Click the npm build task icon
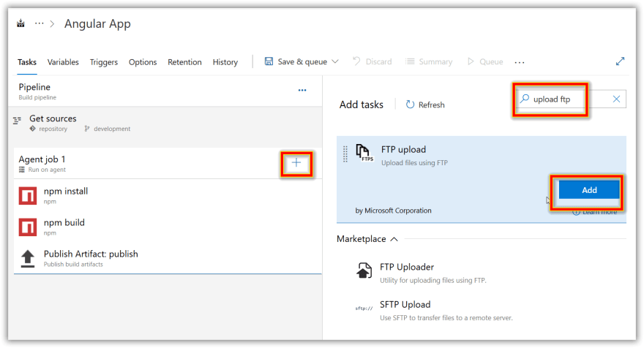 (x=28, y=227)
